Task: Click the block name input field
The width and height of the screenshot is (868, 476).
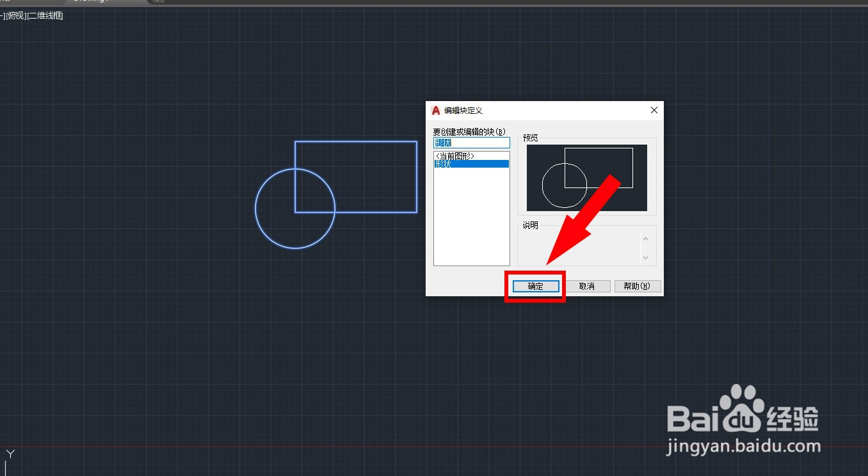Action: (472, 143)
